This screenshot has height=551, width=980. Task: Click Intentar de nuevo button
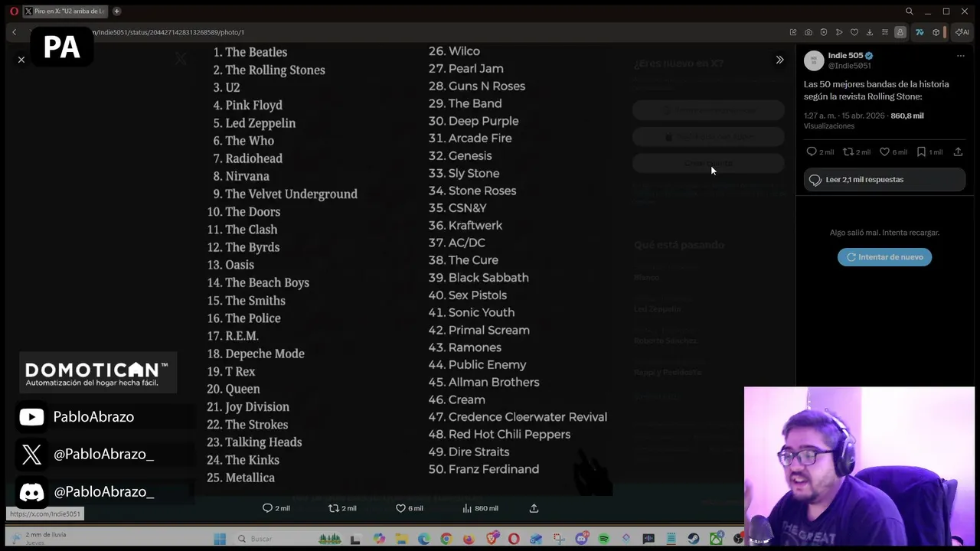tap(884, 257)
